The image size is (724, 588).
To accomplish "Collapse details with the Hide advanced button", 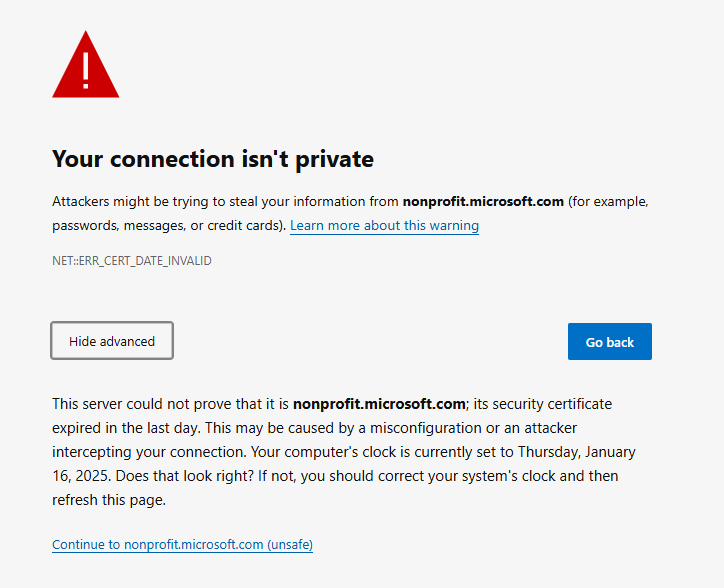I will click(x=112, y=341).
